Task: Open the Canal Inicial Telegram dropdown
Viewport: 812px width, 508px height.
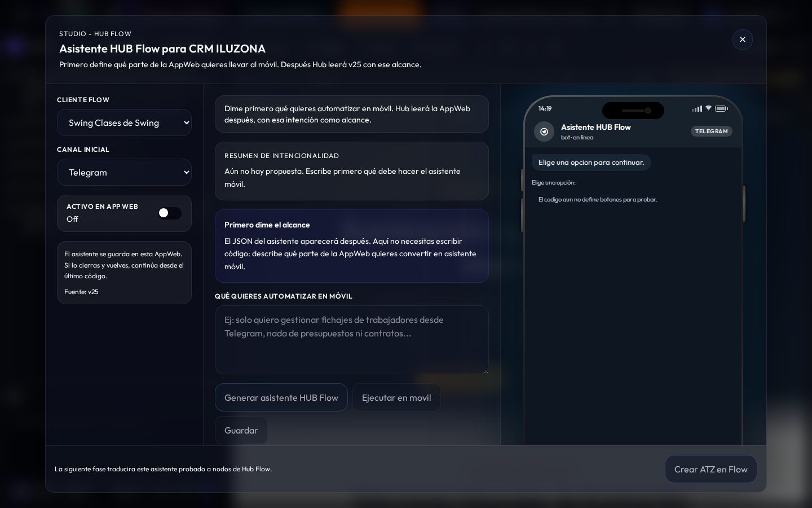Action: tap(124, 172)
